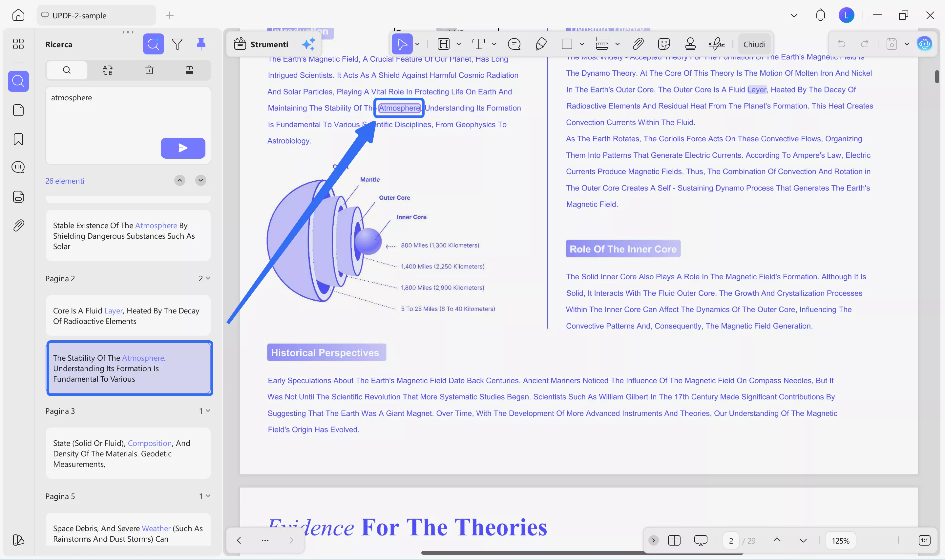The image size is (945, 560).
Task: Select the Stamp tool
Action: coord(690,44)
